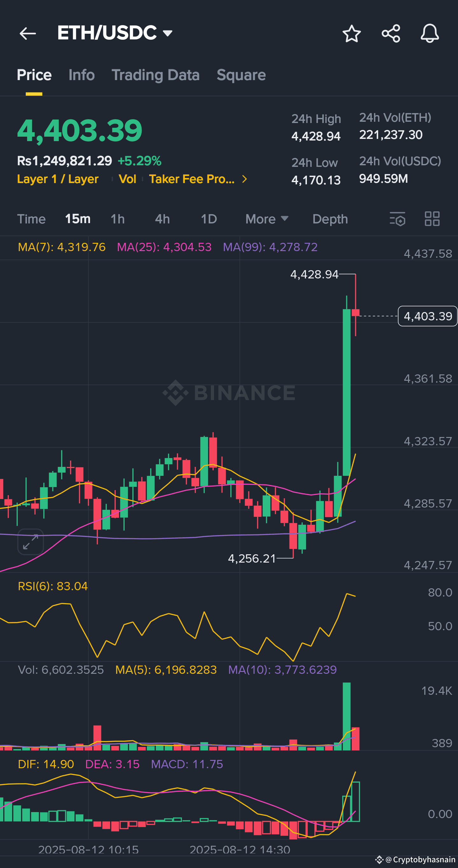
Task: Open chart indicator settings icon
Action: [397, 219]
